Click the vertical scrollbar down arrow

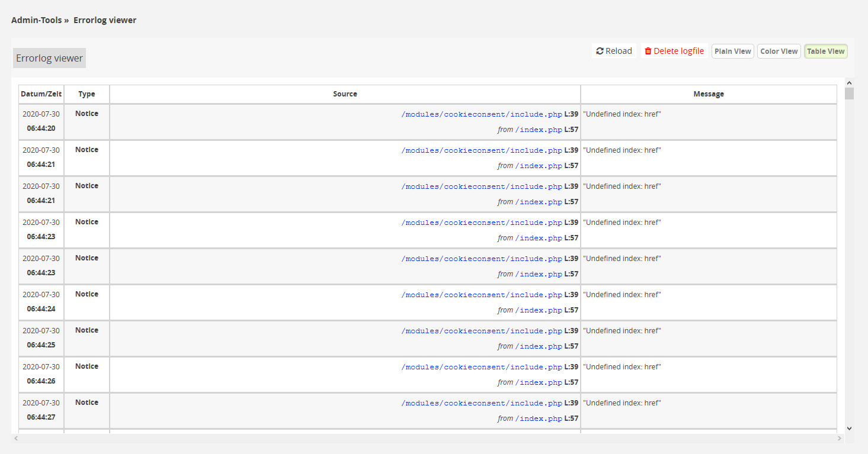click(849, 428)
